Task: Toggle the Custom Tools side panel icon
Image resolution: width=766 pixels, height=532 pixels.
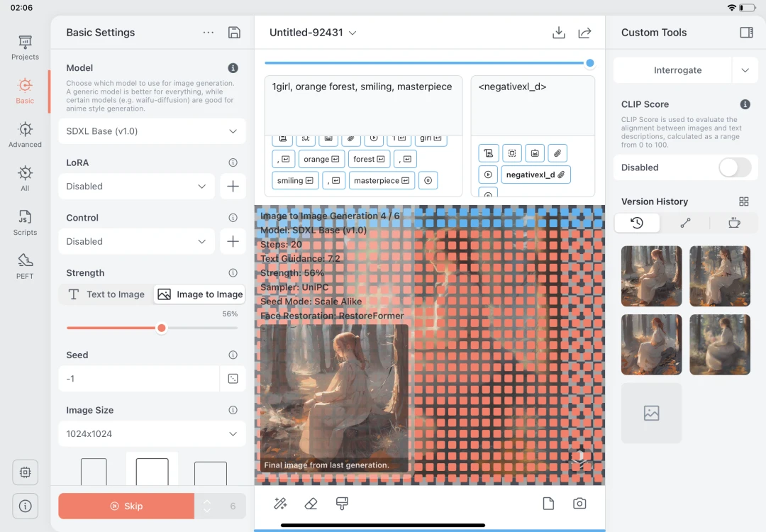Action: point(746,32)
